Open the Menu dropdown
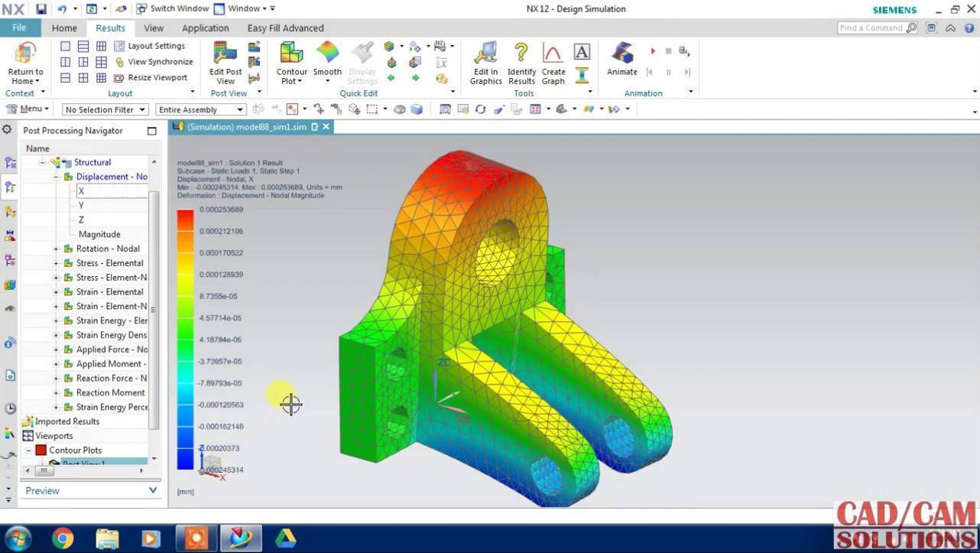980x553 pixels. coord(28,109)
